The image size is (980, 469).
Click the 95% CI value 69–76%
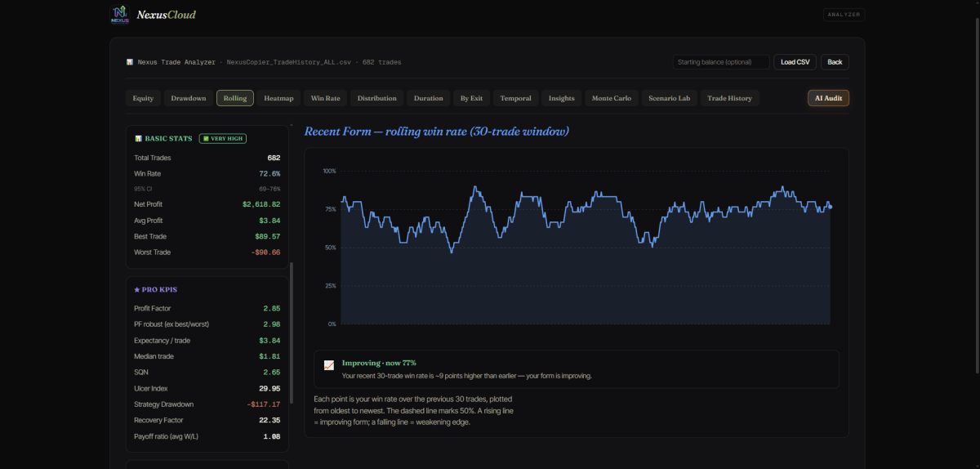point(269,189)
